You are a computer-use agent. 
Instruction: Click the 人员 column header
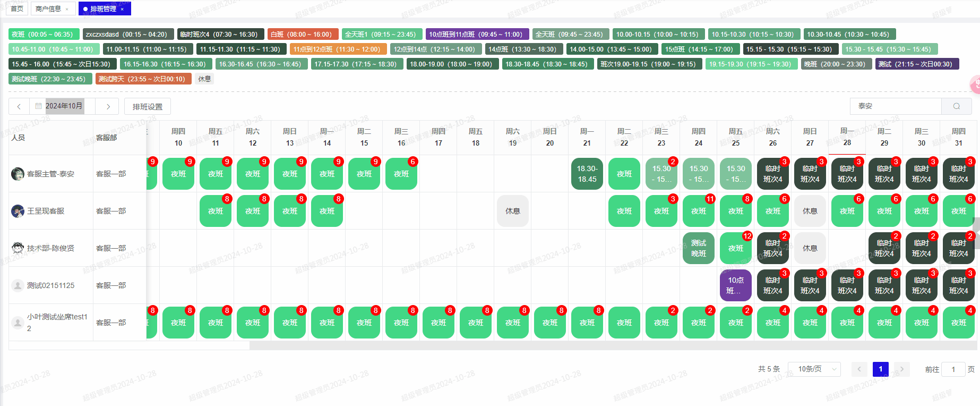[51, 138]
